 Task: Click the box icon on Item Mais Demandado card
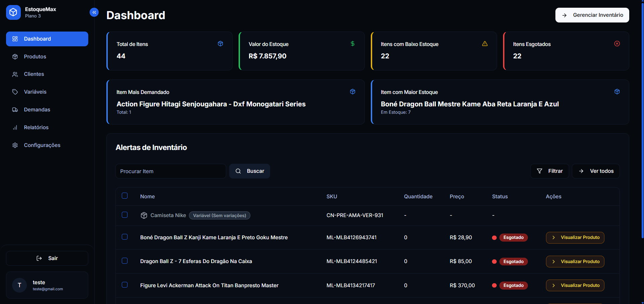tap(352, 92)
